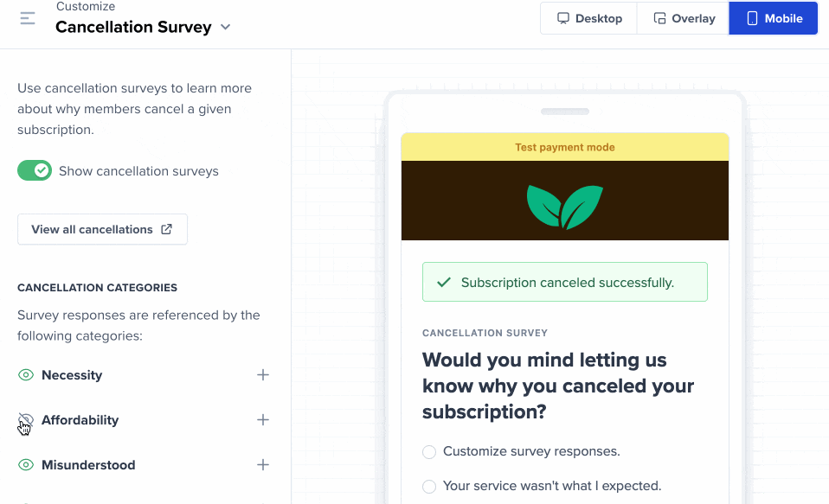Click the green leaf logo
This screenshot has height=504, width=829.
(x=564, y=207)
